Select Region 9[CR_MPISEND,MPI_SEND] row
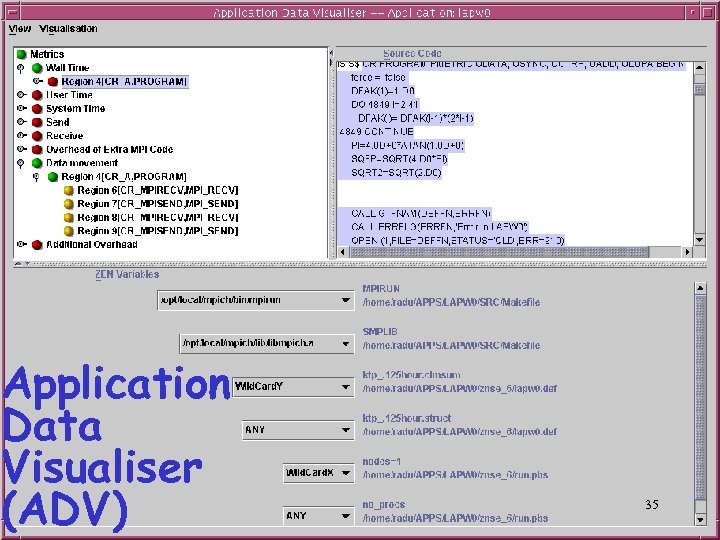This screenshot has width=720, height=540. (x=158, y=231)
